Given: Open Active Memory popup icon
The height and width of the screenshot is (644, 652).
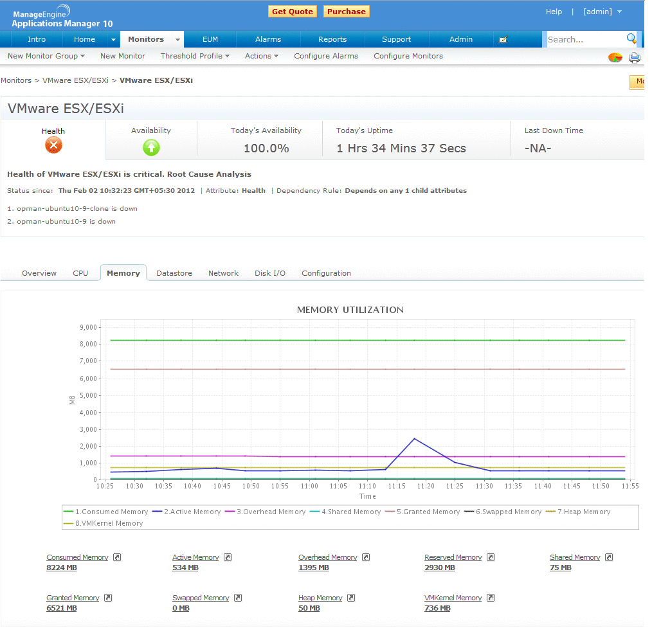Looking at the screenshot, I should [x=228, y=557].
